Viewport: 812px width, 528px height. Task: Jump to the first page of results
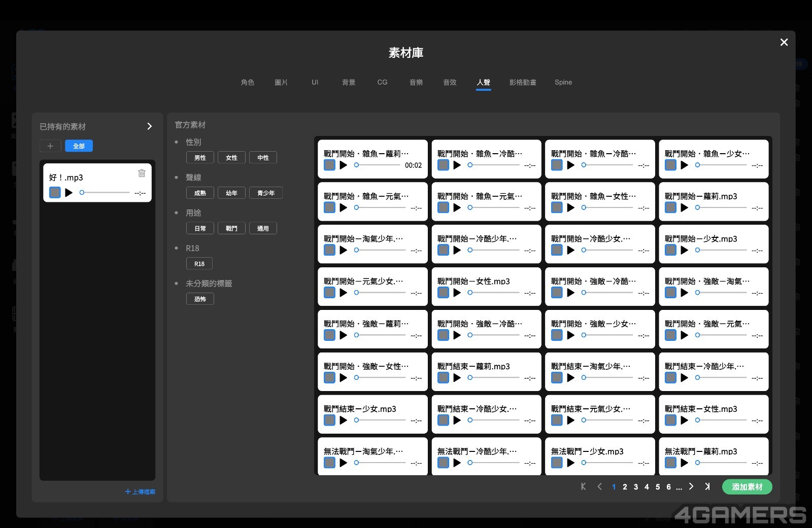(583, 486)
